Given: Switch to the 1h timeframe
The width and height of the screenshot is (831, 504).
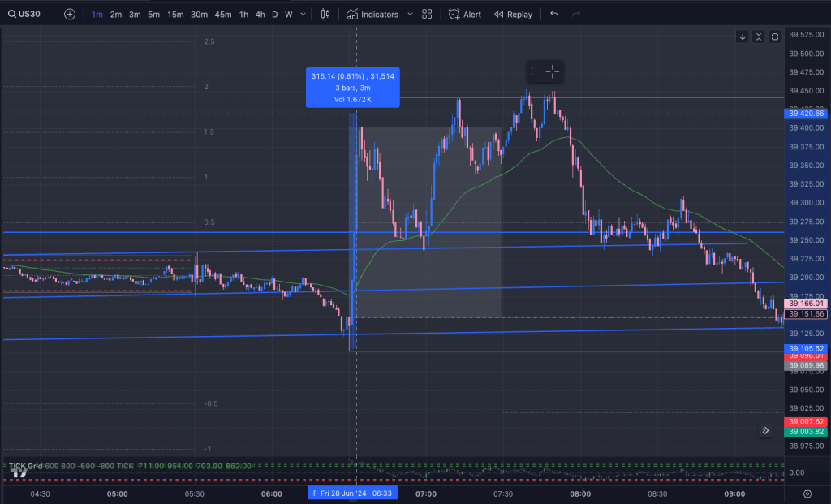Looking at the screenshot, I should [243, 14].
